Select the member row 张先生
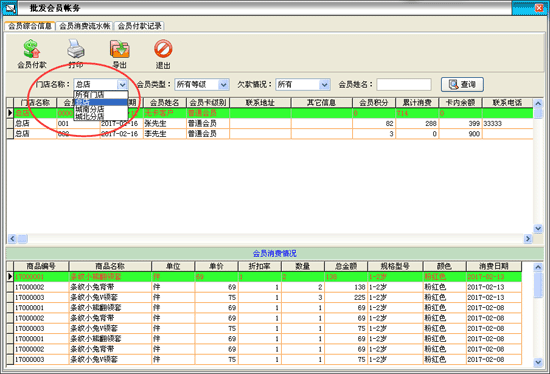550x374 pixels. (270, 123)
